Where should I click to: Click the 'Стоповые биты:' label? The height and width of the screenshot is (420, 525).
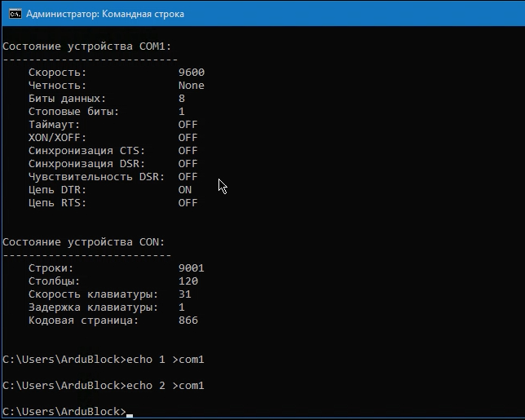pyautogui.click(x=73, y=112)
